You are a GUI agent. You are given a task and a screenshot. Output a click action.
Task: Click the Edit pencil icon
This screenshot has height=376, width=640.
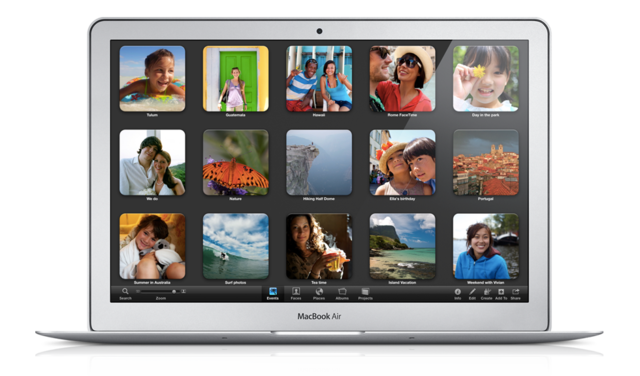(472, 292)
